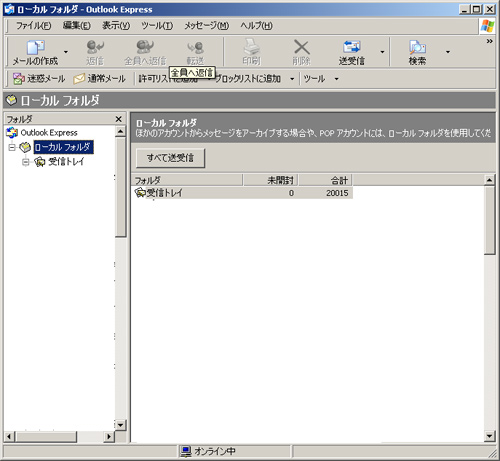This screenshot has width=500, height=461.
Task: Sort by 合計 column header
Action: [325, 180]
